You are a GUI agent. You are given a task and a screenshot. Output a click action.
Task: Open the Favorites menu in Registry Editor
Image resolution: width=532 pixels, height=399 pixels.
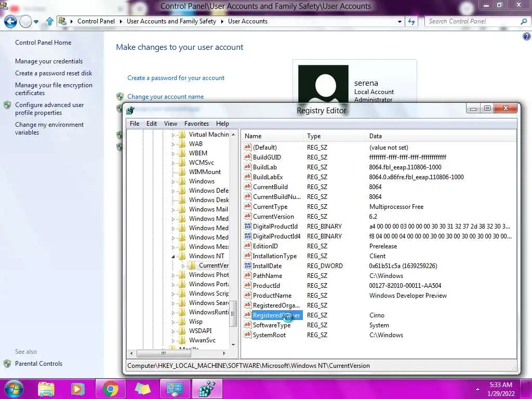pos(196,124)
